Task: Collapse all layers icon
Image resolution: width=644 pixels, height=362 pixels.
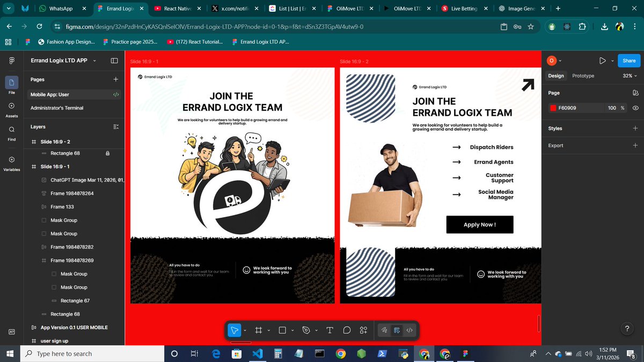Action: tap(115, 127)
